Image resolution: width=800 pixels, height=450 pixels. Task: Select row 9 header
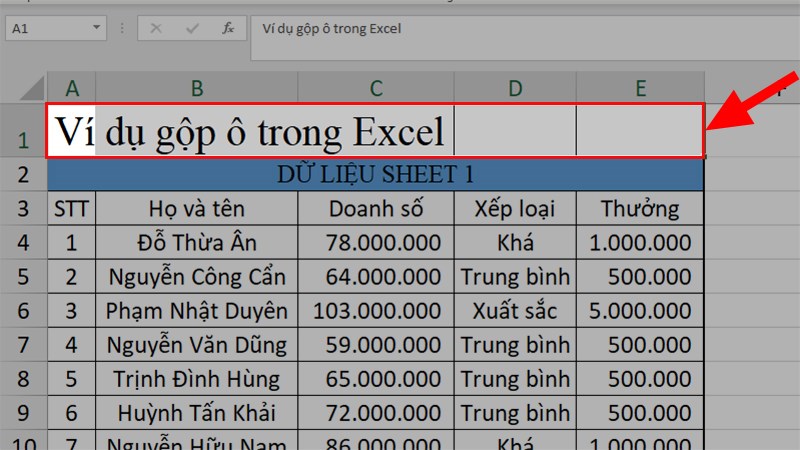pos(23,413)
